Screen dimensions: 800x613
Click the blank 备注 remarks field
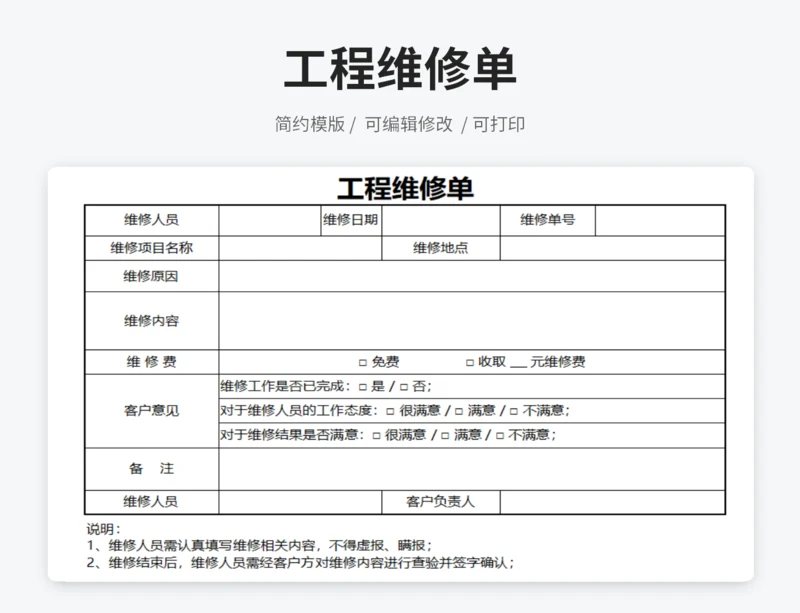coord(471,470)
